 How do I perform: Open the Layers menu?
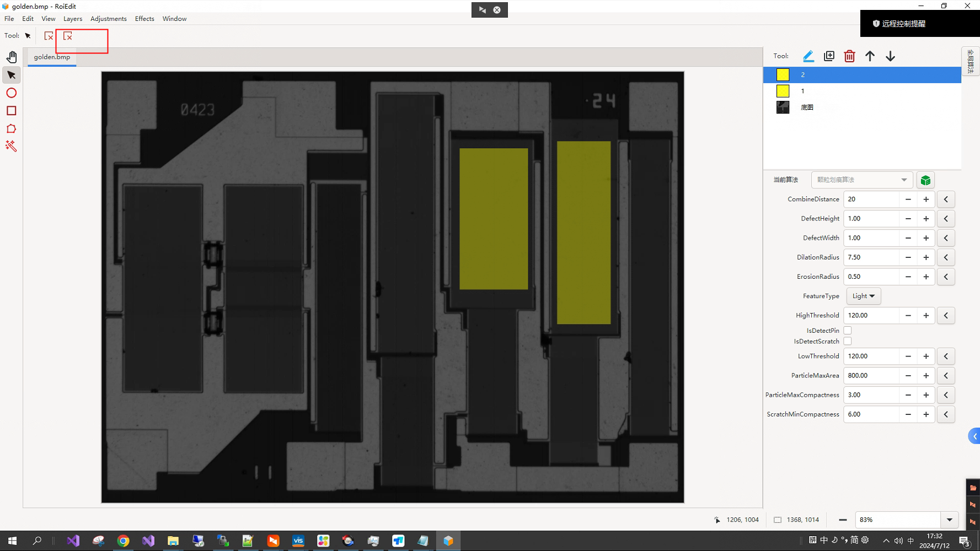click(x=73, y=19)
